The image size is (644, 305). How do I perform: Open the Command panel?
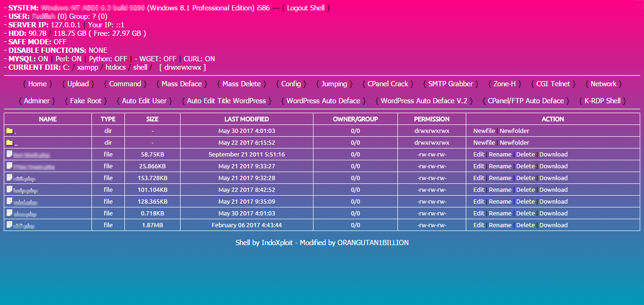click(125, 84)
